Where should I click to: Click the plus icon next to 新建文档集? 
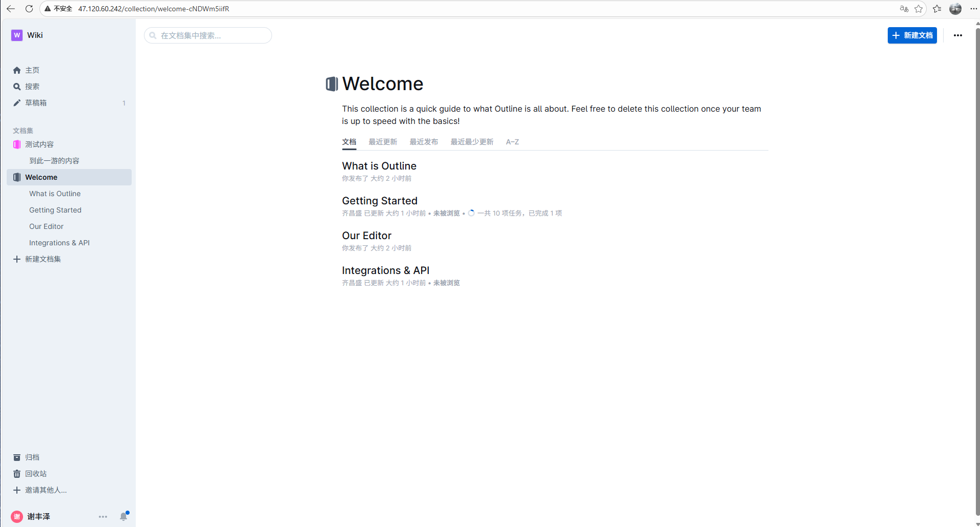tap(17, 259)
